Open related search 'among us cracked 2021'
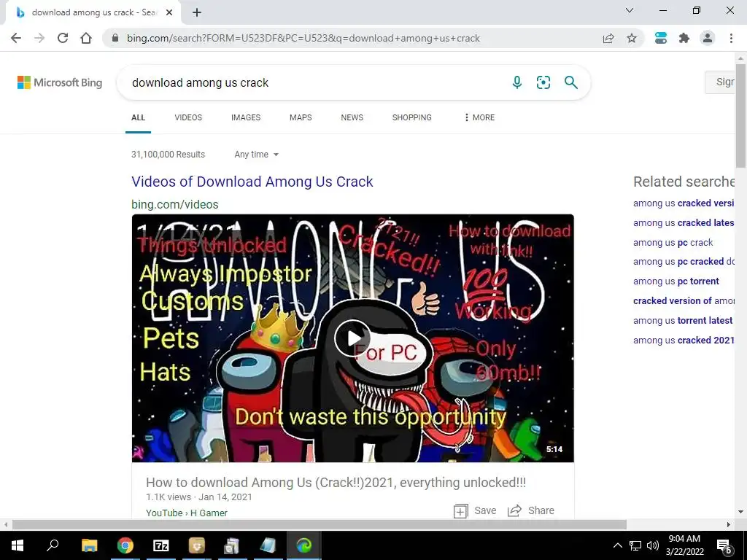The height and width of the screenshot is (560, 747). 684,340
